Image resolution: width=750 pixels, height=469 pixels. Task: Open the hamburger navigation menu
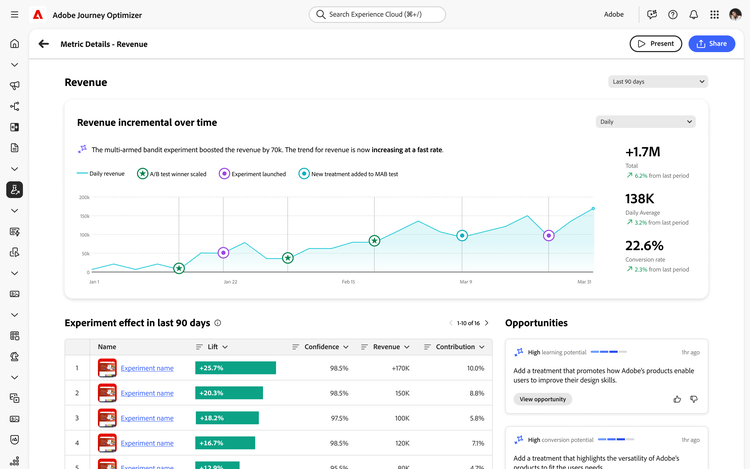point(14,14)
